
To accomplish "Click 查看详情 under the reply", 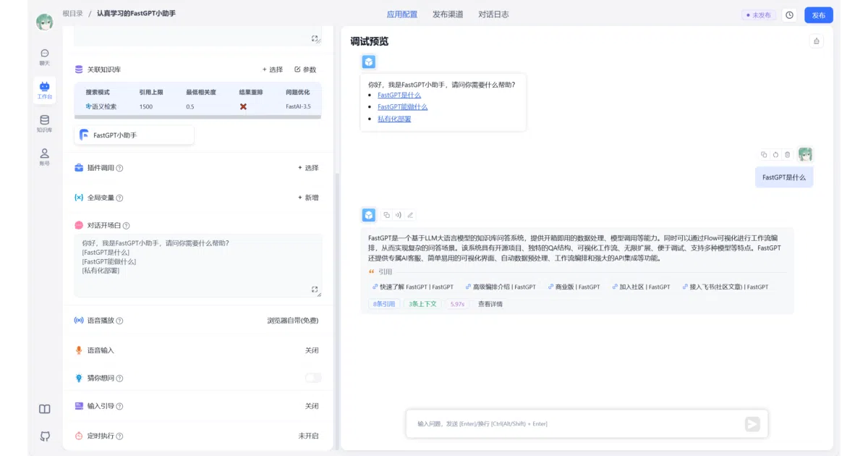I will [490, 304].
